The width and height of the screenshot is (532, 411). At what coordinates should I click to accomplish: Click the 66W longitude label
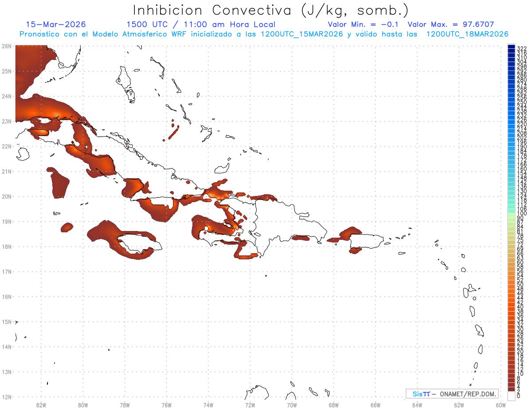(376, 404)
